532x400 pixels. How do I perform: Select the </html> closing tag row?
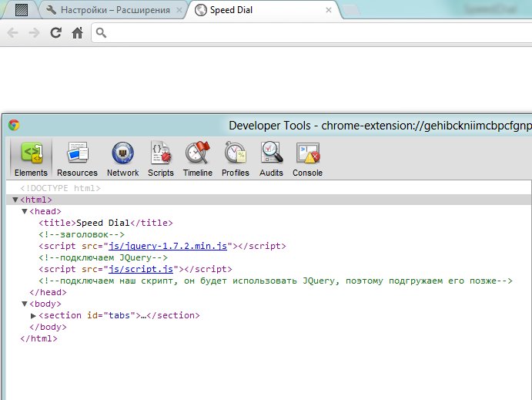[38, 338]
